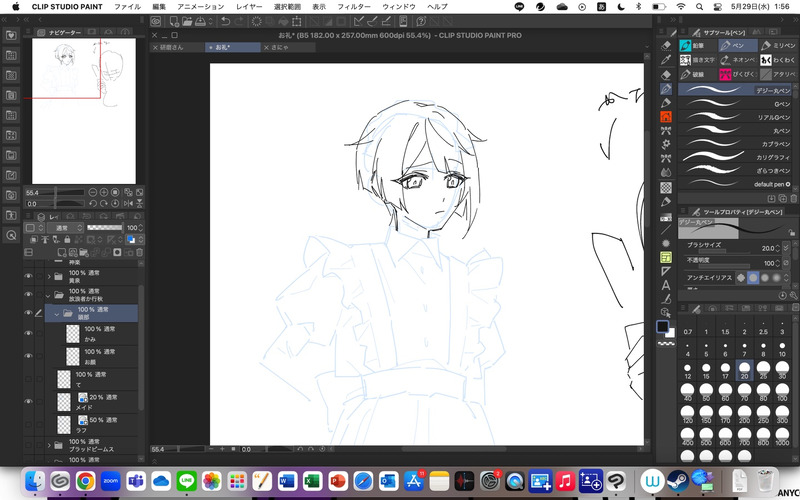This screenshot has width=800, height=500.
Task: Create new raster layer icon
Action: [x=62, y=252]
